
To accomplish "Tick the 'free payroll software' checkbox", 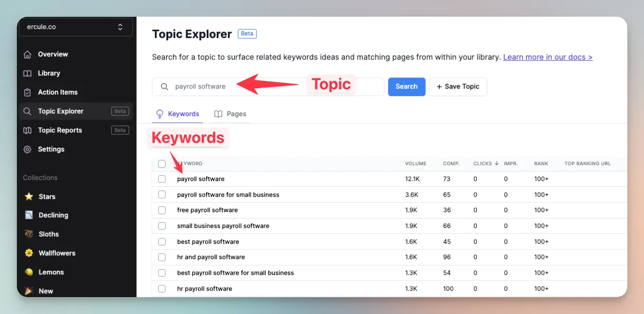I will (x=162, y=210).
